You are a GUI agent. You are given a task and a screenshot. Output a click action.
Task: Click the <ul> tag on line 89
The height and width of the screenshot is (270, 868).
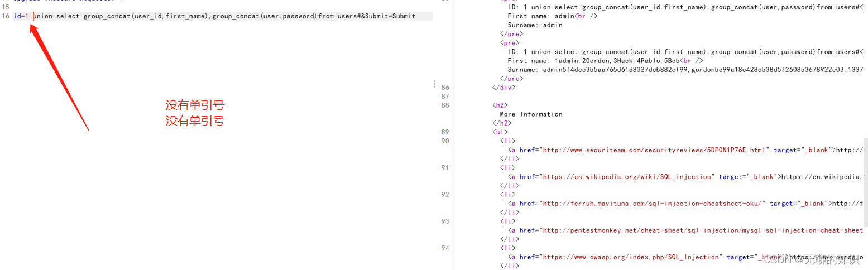[500, 132]
